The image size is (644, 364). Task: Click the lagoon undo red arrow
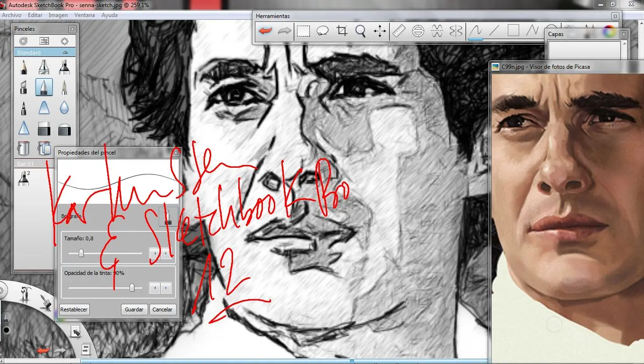tap(43, 350)
